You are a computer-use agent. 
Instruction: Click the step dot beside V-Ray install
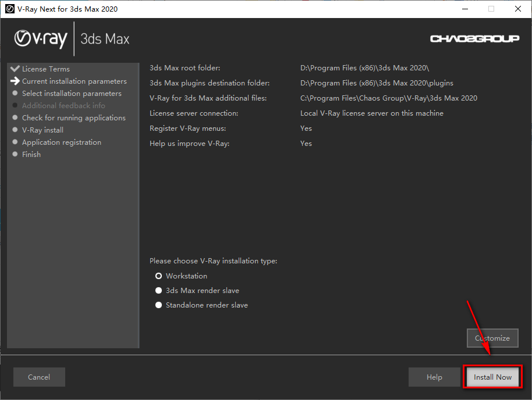[15, 130]
